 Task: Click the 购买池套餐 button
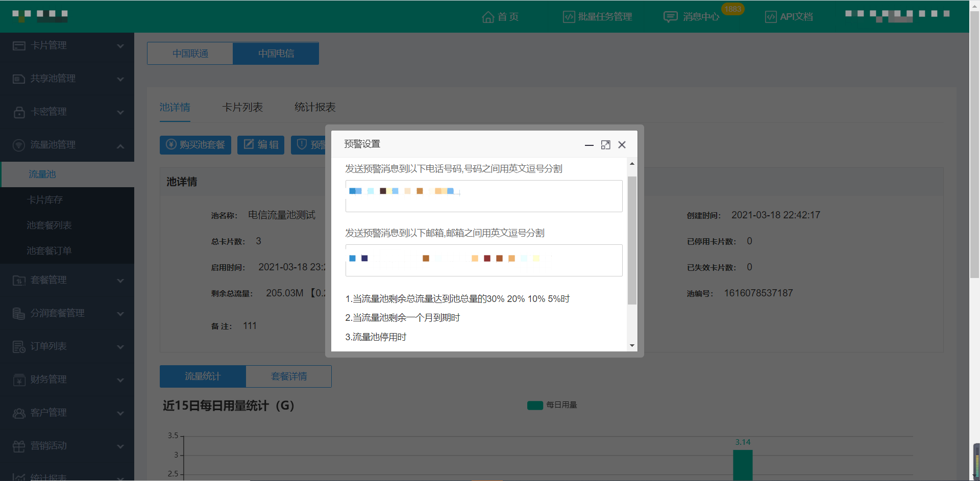click(x=195, y=145)
